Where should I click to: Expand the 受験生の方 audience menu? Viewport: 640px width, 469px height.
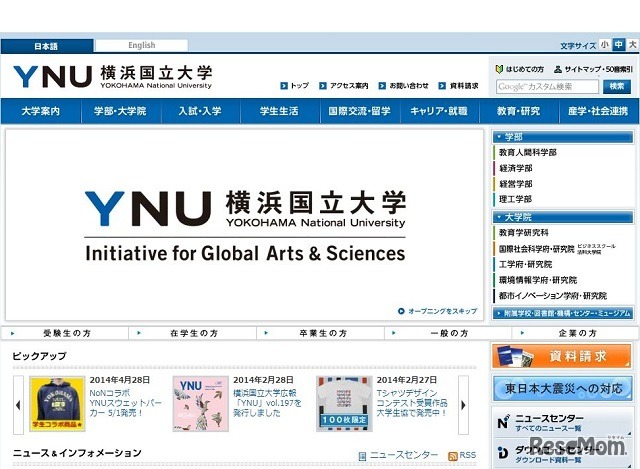(x=65, y=333)
